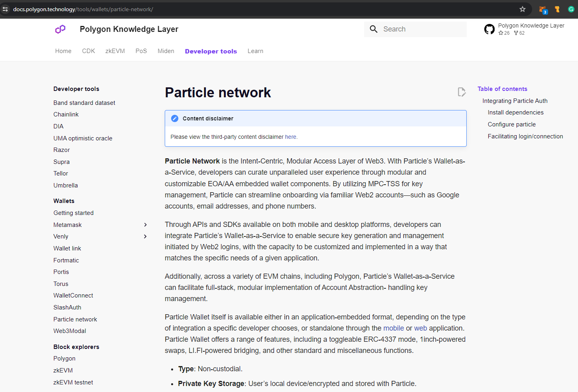Open Tellor sidebar entry
The image size is (578, 392).
[x=61, y=173]
